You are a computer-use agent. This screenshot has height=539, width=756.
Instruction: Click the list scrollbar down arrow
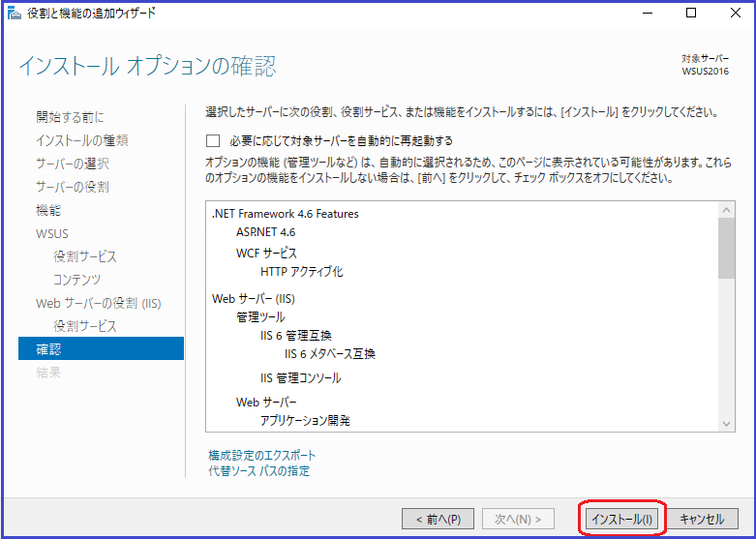pos(726,424)
